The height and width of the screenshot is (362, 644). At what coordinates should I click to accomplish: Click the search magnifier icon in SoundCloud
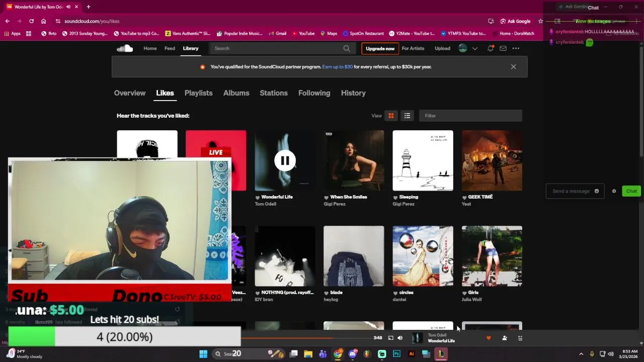[347, 48]
